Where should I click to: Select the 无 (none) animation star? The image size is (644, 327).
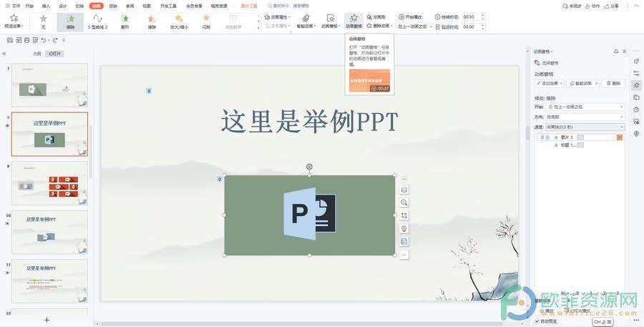43,21
